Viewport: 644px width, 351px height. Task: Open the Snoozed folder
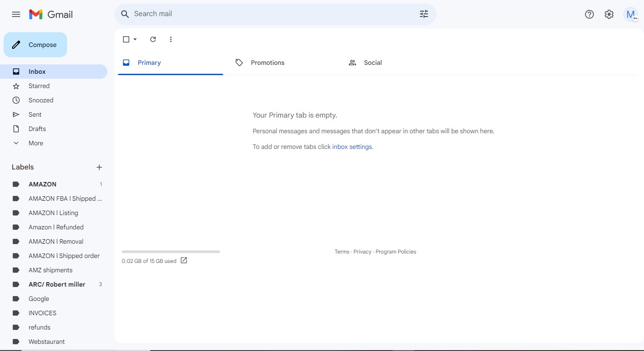[54, 100]
